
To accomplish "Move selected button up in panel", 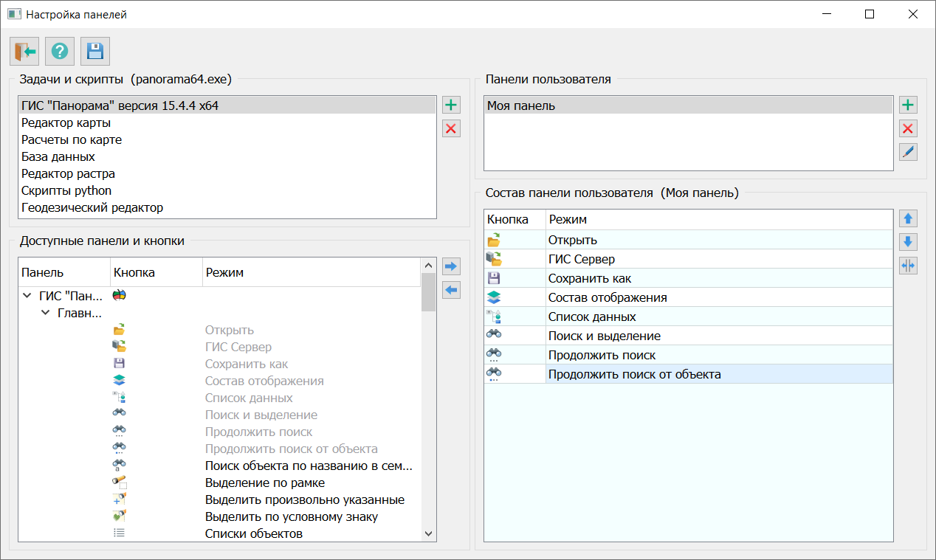I will [x=908, y=218].
